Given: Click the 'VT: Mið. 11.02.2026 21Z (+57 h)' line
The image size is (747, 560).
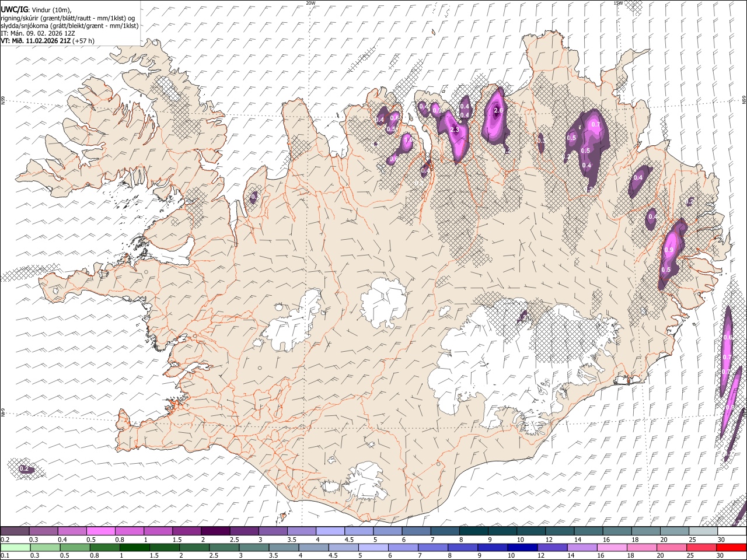Looking at the screenshot, I should coord(48,41).
